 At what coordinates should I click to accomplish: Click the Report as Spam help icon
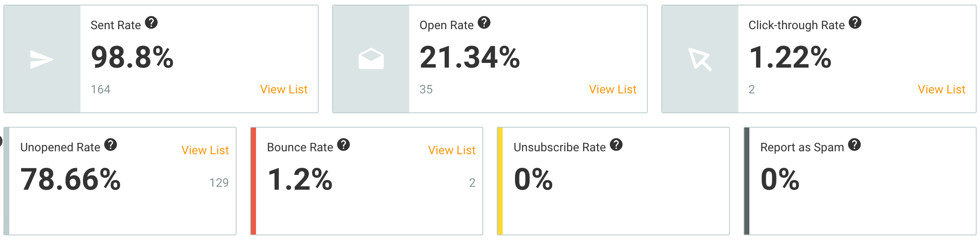click(855, 145)
